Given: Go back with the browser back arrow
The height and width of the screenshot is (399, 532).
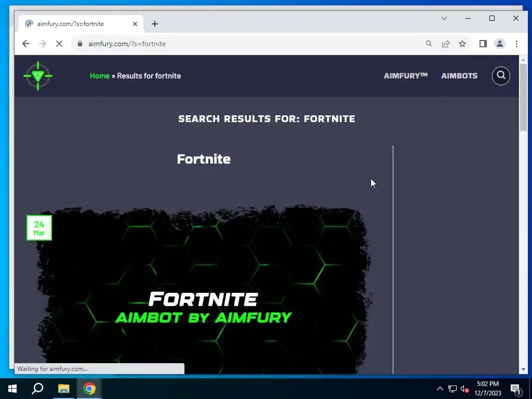Looking at the screenshot, I should [x=26, y=44].
